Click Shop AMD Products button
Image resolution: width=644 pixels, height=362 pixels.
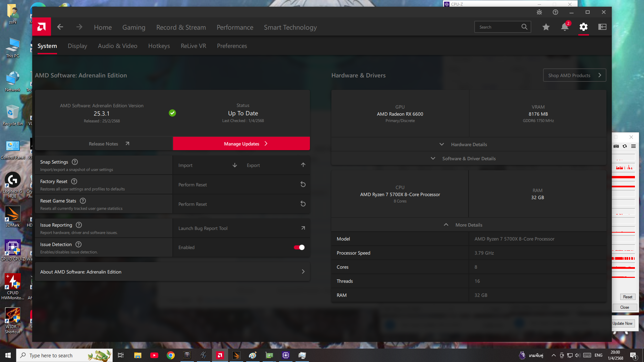(575, 75)
